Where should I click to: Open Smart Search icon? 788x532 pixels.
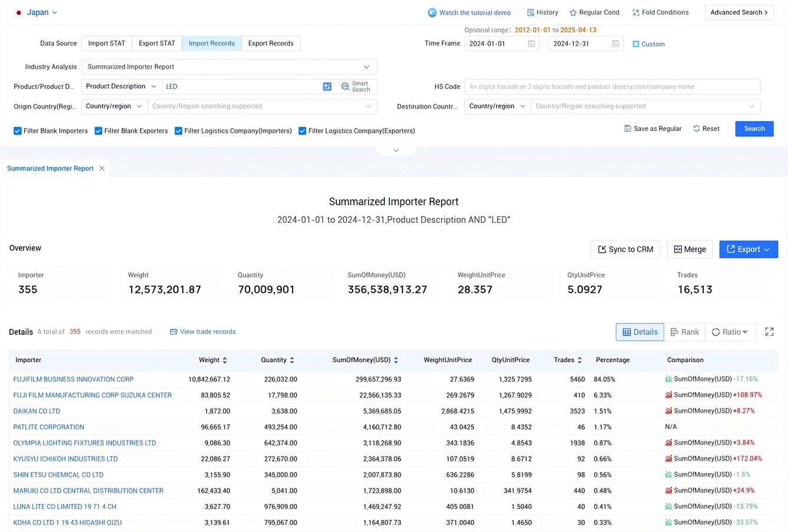tap(345, 87)
